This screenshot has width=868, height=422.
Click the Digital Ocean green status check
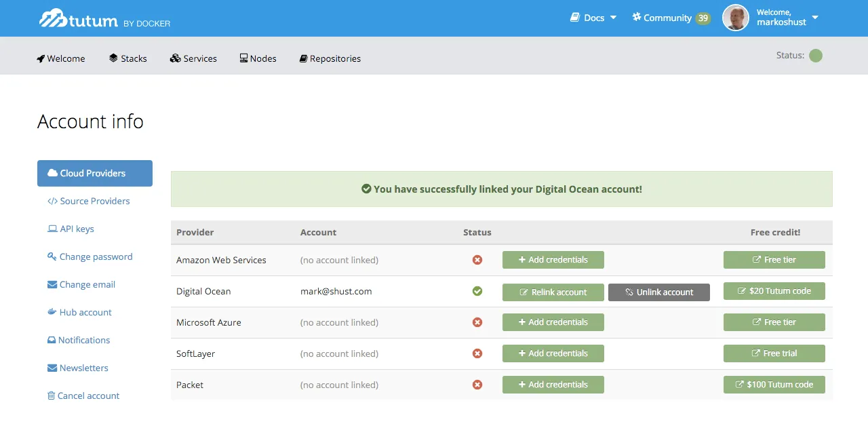(x=477, y=291)
